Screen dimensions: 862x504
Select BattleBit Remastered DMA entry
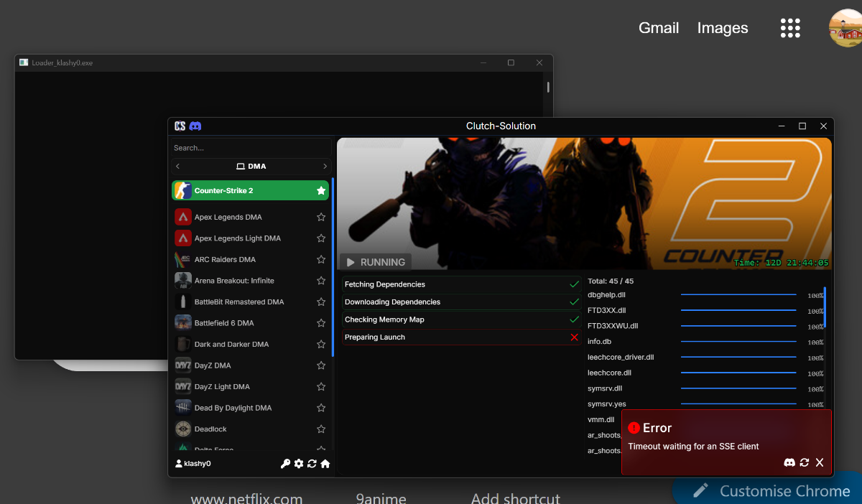point(251,302)
